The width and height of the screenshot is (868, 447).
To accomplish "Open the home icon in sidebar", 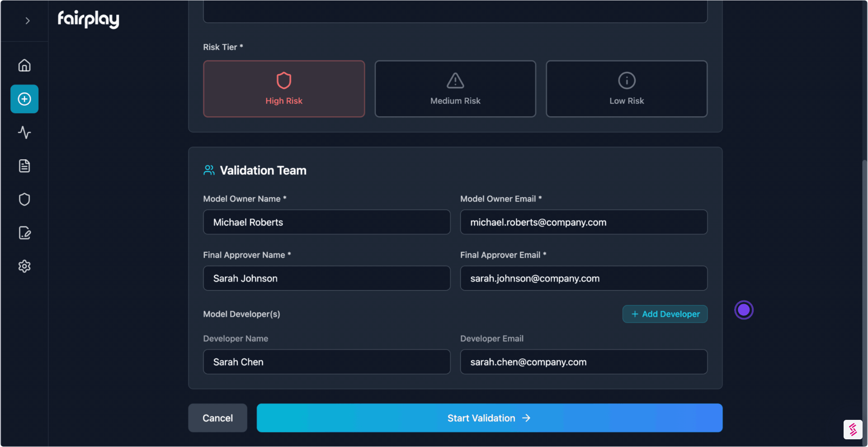I will (x=24, y=66).
